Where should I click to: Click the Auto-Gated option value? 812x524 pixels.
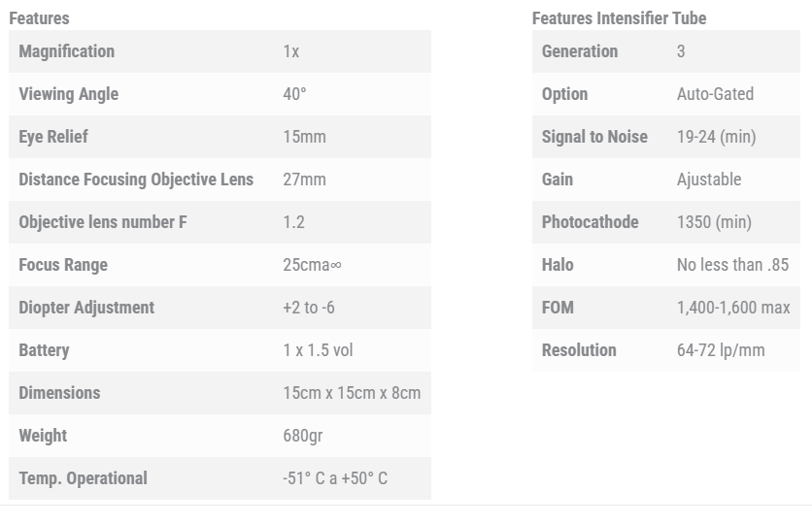(715, 94)
